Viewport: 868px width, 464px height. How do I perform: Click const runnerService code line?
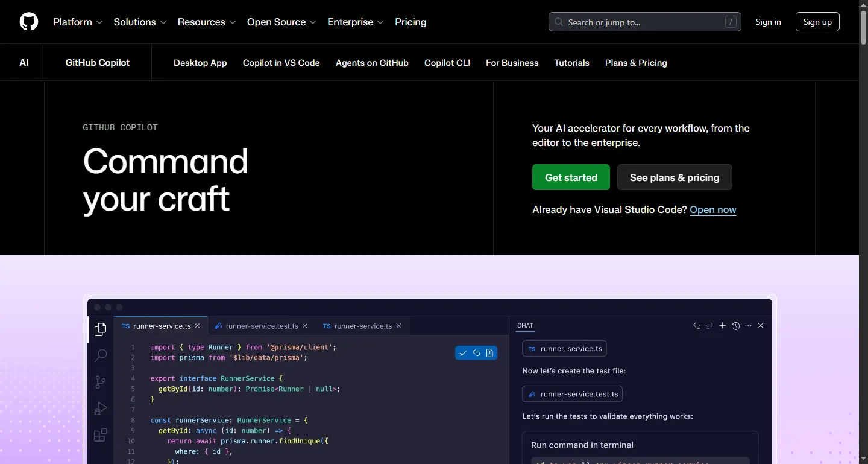pos(229,420)
